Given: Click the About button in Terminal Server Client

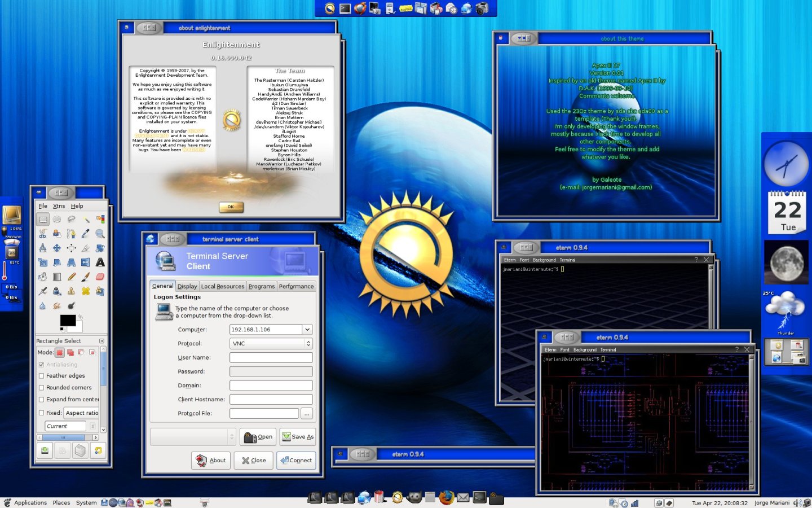Looking at the screenshot, I should point(211,460).
